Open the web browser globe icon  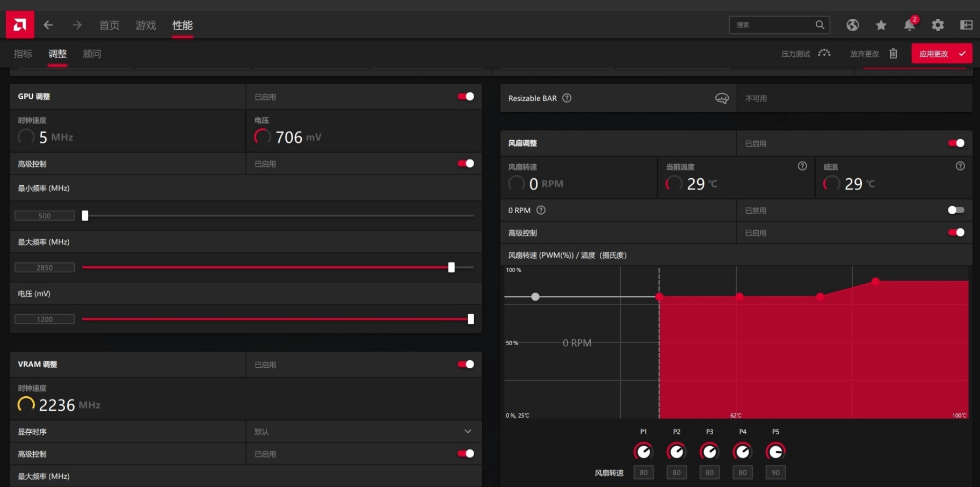pos(852,25)
